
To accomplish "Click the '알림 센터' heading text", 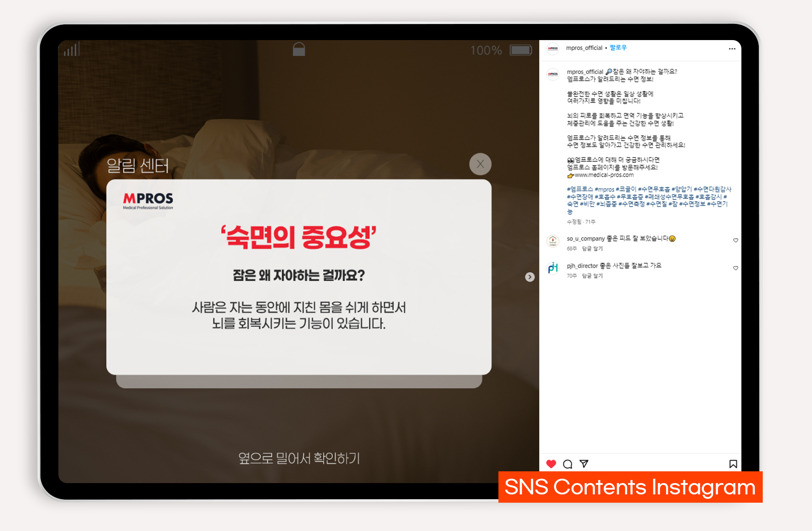I will (x=138, y=166).
